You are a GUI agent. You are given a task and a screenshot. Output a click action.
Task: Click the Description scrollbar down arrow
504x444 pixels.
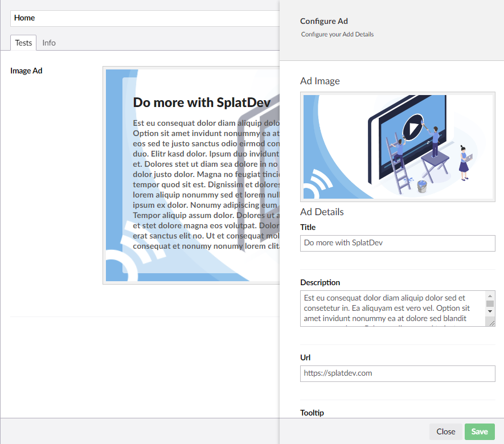click(x=490, y=311)
